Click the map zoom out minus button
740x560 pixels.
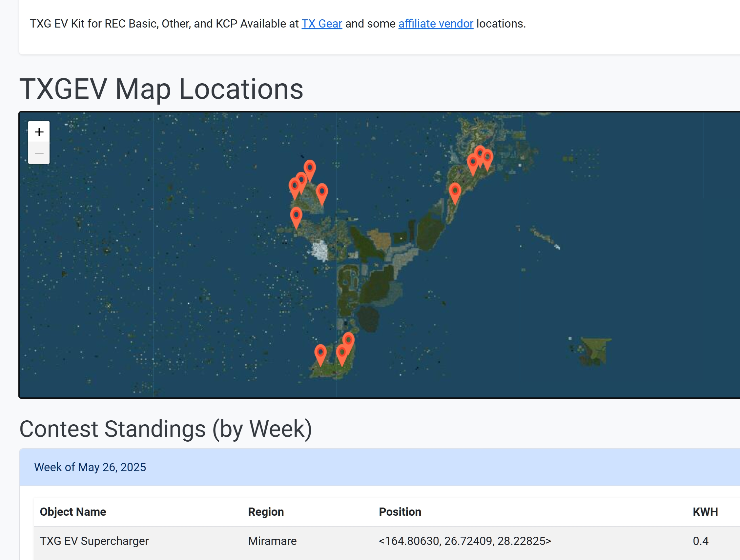[39, 153]
